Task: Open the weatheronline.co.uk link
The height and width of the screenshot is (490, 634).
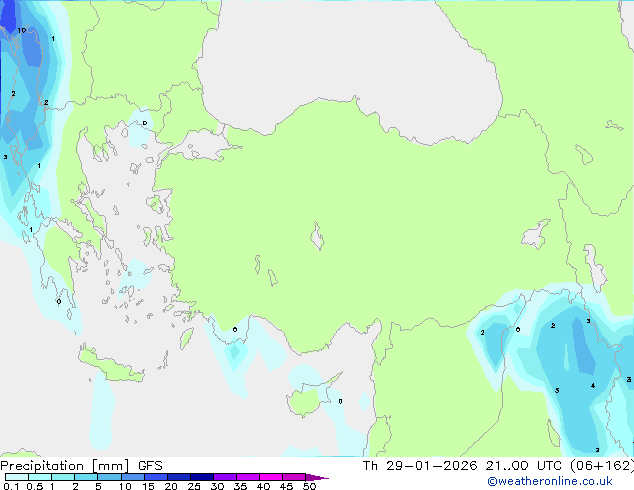Action: [x=550, y=481]
